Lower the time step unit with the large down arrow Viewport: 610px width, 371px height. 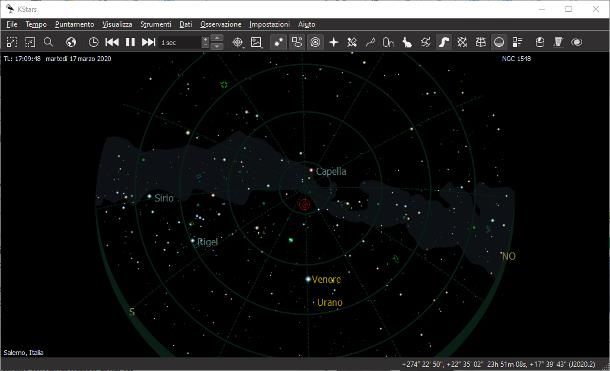217,46
